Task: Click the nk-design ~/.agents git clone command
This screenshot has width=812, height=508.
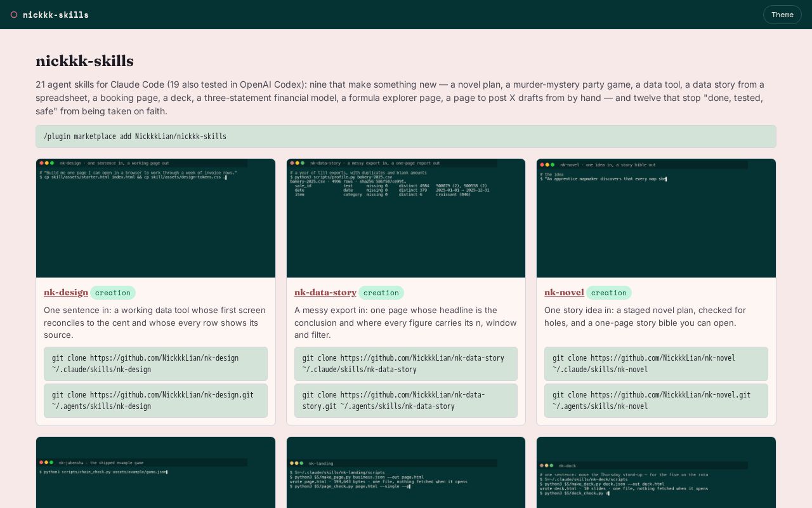Action: point(155,401)
